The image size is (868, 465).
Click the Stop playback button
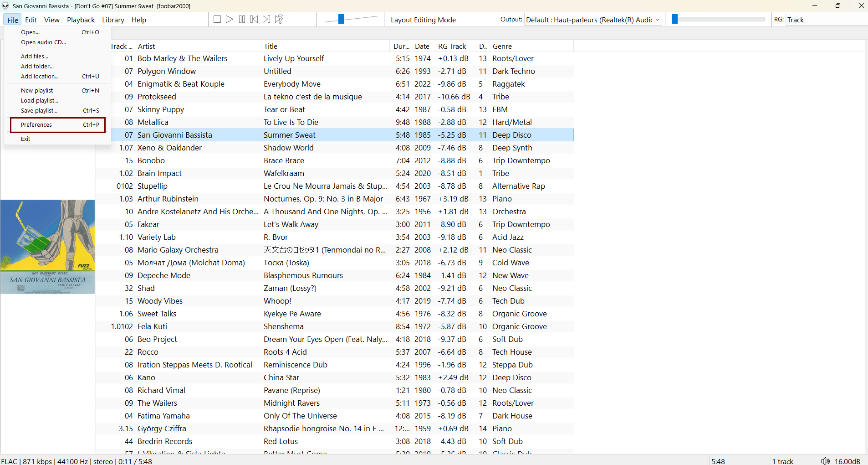pos(217,19)
